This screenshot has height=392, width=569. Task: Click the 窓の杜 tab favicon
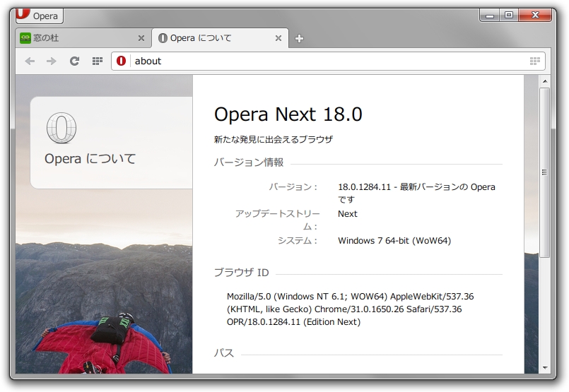point(25,38)
